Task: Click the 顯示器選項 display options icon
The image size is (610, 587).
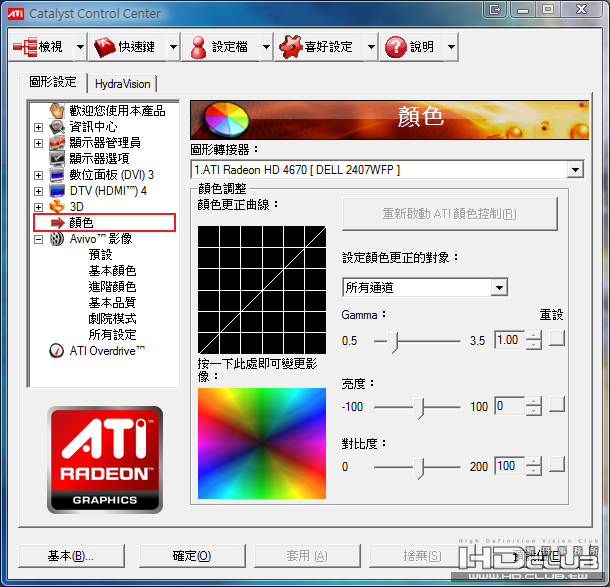Action: tap(57, 159)
